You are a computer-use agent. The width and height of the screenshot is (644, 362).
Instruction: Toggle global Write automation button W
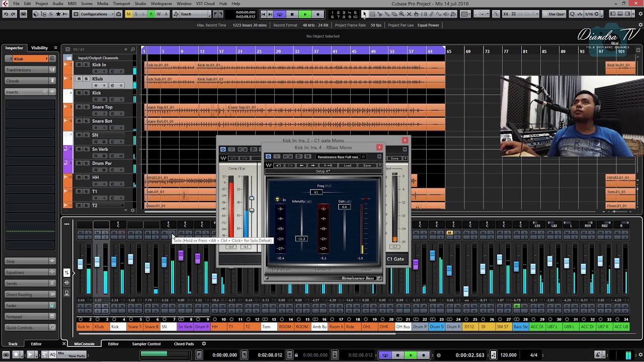[158, 14]
